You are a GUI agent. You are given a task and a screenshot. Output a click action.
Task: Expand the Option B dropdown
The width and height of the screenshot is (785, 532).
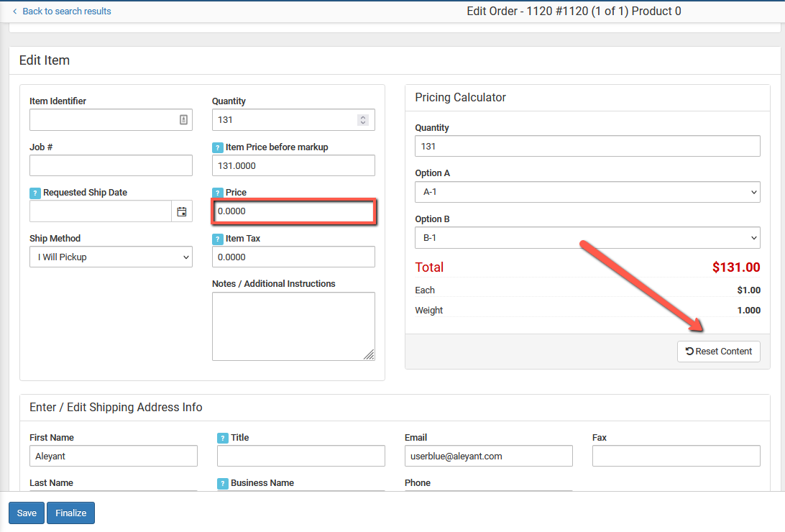pyautogui.click(x=587, y=238)
